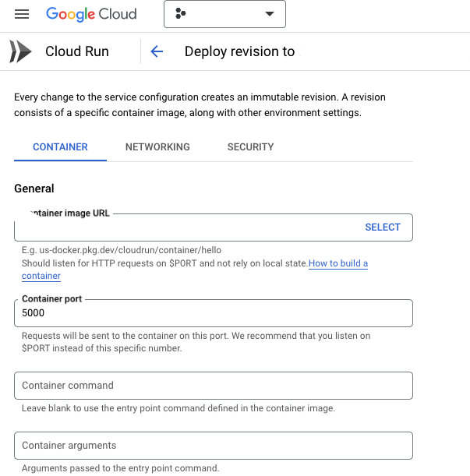Go back with the blue arrow

point(157,51)
